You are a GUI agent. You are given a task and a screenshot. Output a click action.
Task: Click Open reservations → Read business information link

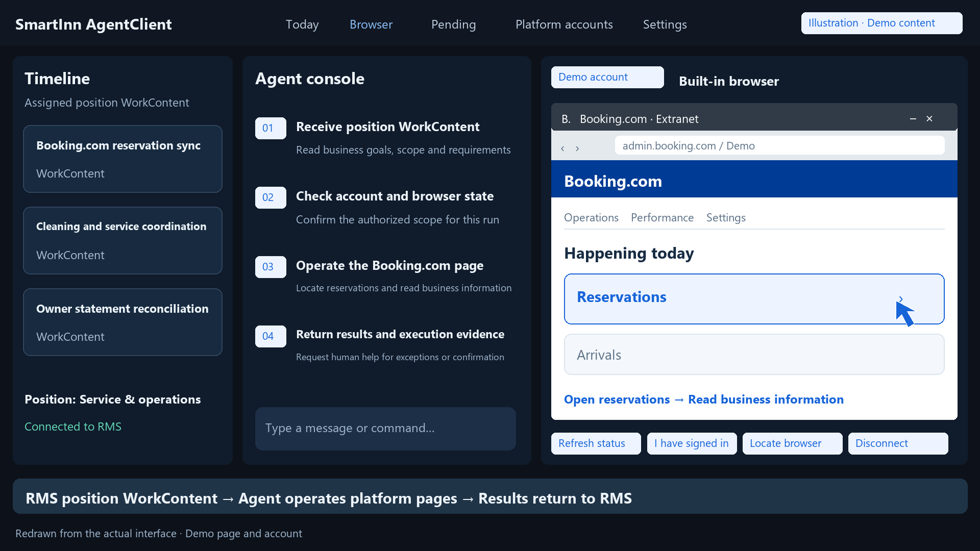click(x=703, y=399)
